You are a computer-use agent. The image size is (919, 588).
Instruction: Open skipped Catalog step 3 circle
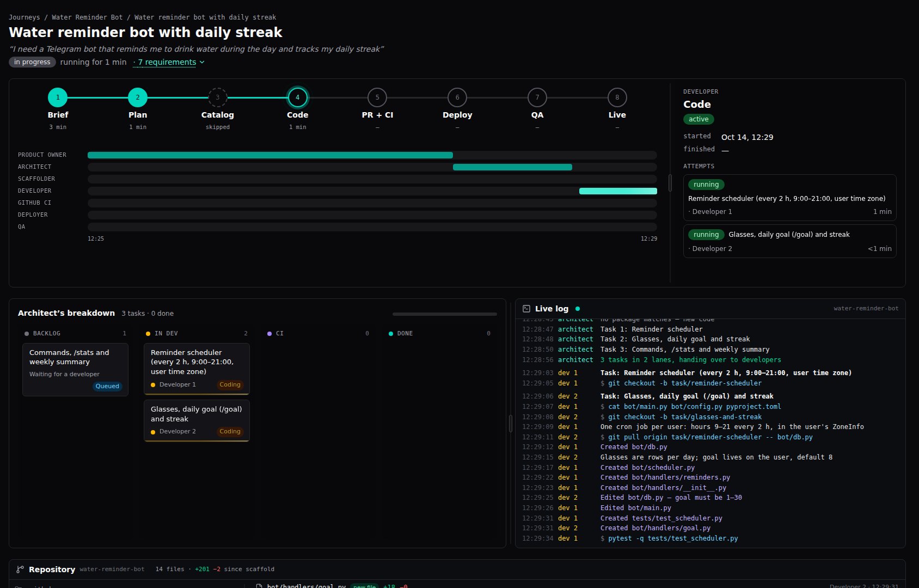(x=218, y=97)
